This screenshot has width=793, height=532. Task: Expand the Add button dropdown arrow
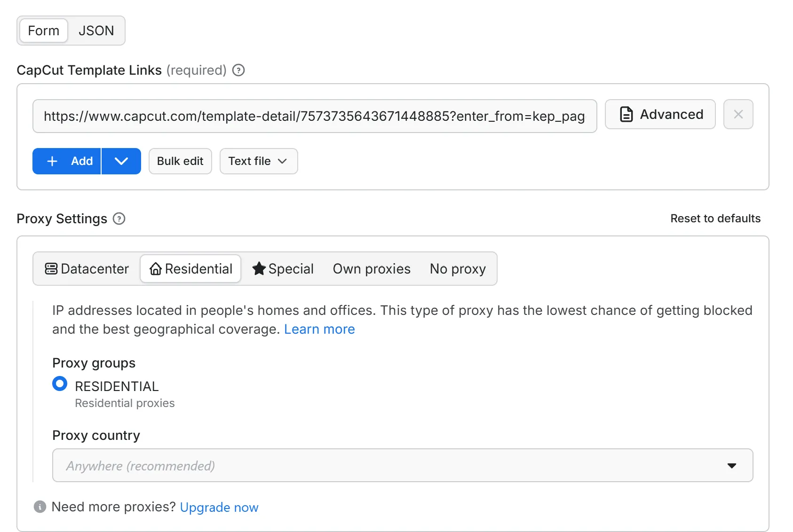pos(121,161)
